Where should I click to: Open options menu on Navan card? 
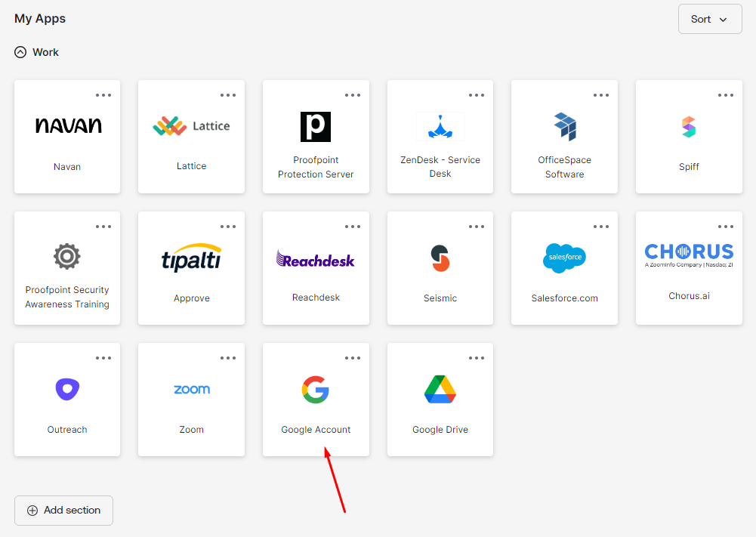point(103,95)
